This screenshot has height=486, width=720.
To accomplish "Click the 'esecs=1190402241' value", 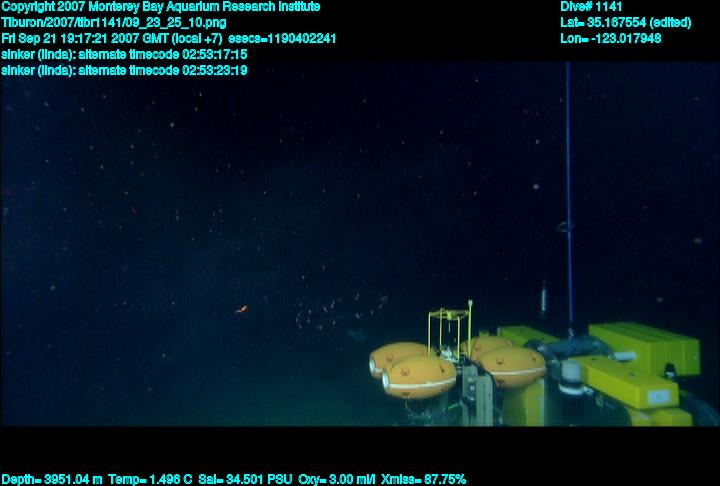I will coord(282,38).
